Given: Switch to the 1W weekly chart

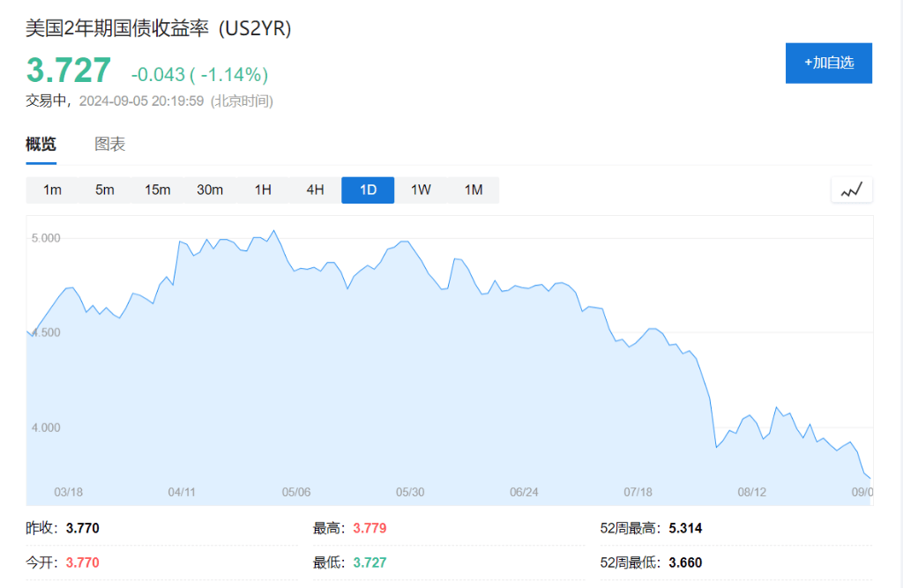Looking at the screenshot, I should click(x=420, y=190).
